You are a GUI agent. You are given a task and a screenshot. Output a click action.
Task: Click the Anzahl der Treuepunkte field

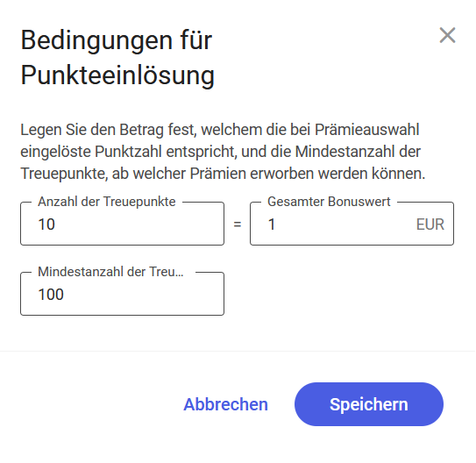(123, 224)
